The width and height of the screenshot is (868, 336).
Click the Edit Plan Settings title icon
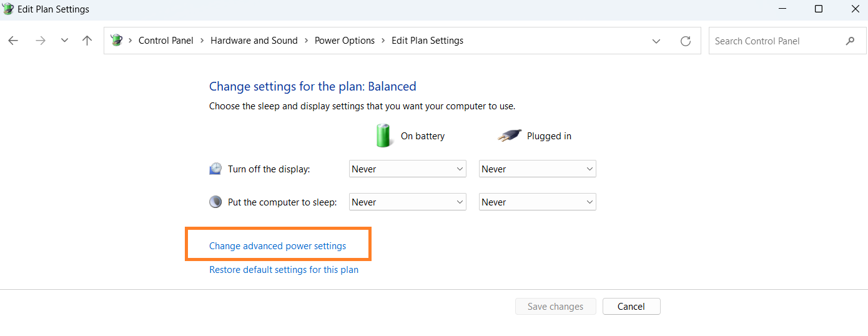tap(8, 9)
